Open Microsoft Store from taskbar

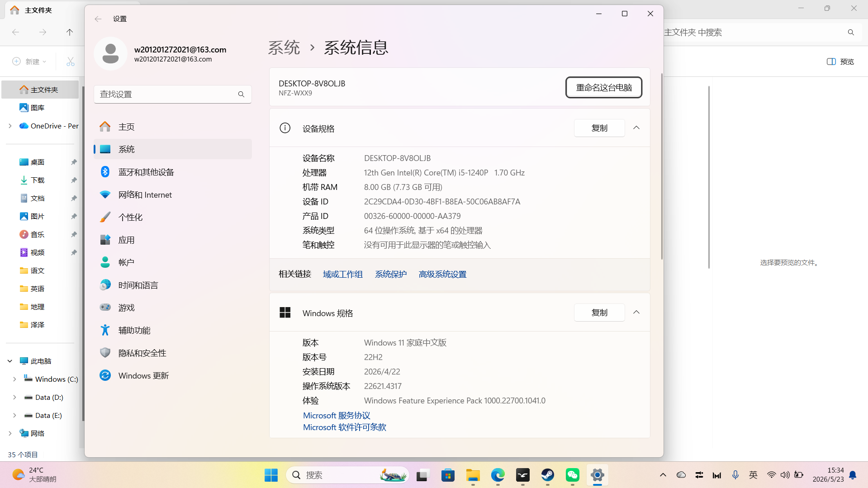pyautogui.click(x=448, y=475)
